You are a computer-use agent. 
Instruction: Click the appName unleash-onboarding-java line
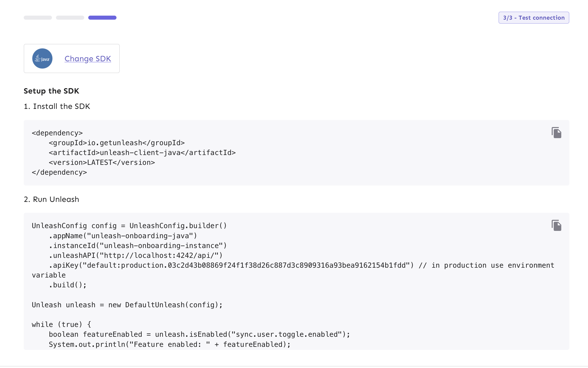coord(123,236)
